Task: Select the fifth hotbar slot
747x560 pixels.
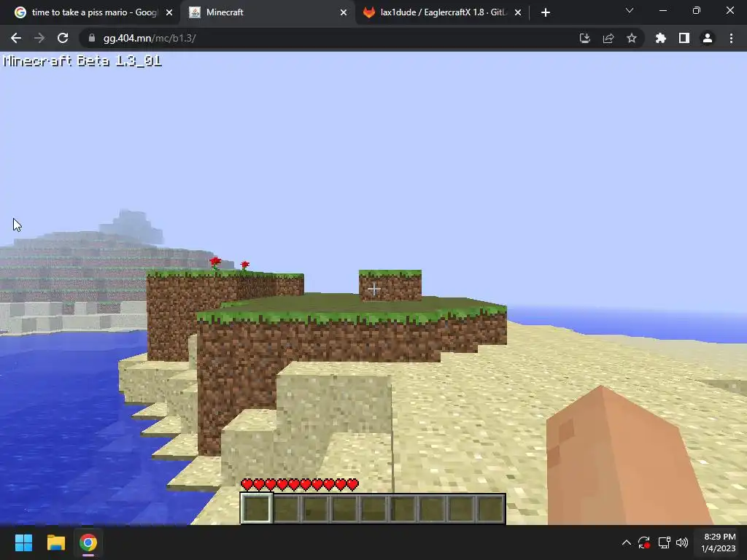Action: (x=373, y=508)
